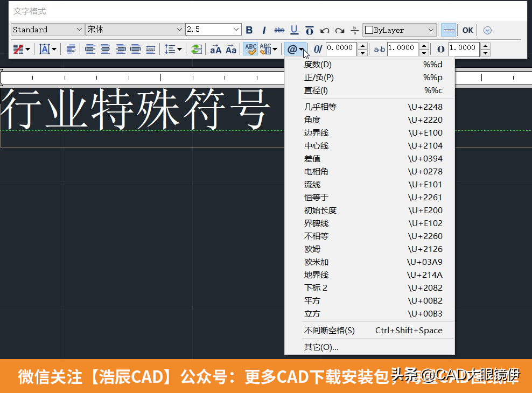This screenshot has width=532, height=393.
Task: Convert text to lowercase
Action: [231, 50]
